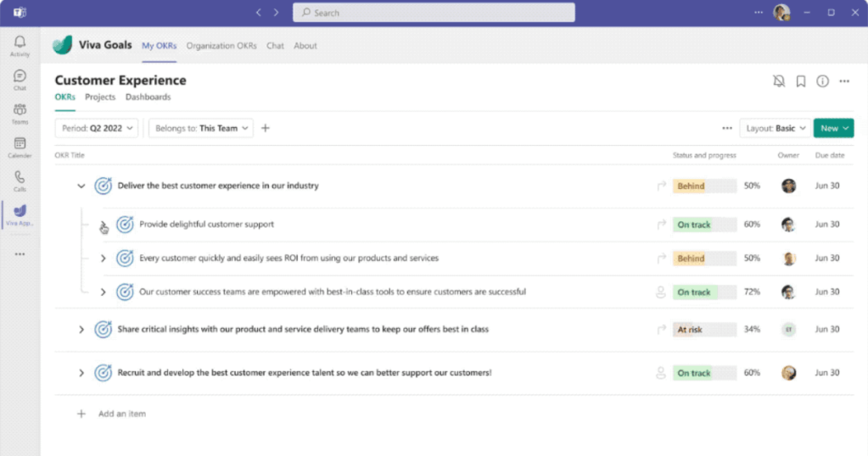The image size is (868, 456).
Task: Click the alignment arrow on Provide delightful customer support
Action: pyautogui.click(x=662, y=225)
